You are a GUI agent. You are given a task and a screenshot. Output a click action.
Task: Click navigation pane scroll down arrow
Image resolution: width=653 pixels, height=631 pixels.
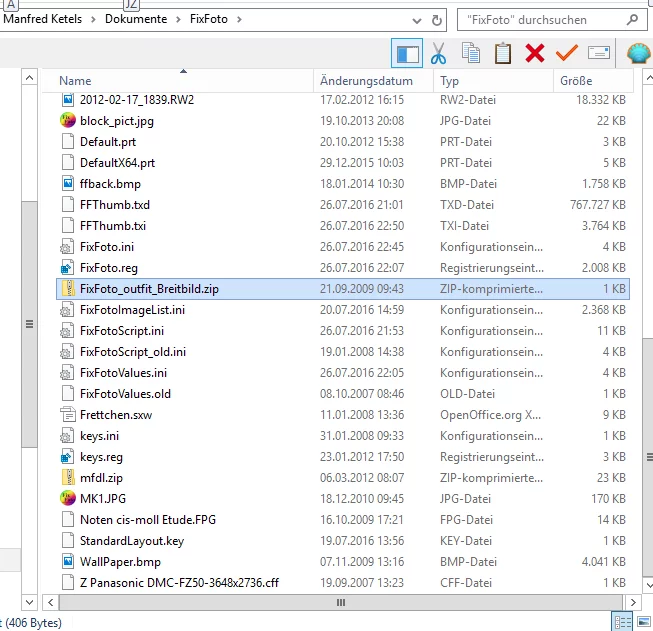29,602
